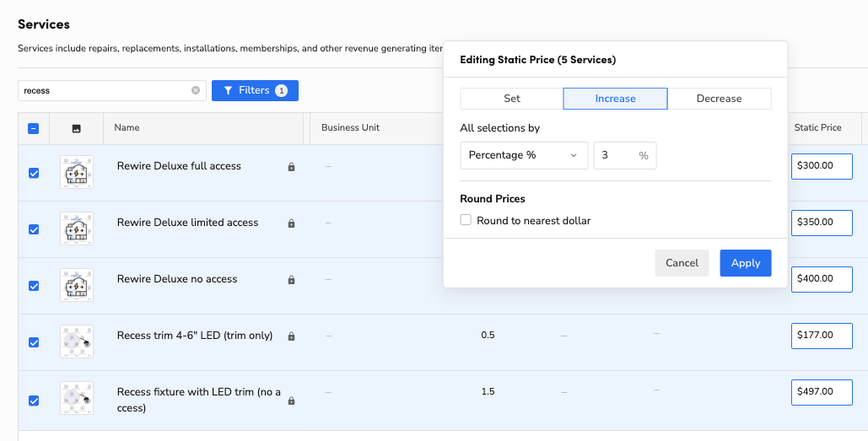Click the 1.5 value in Recess fixture row

pyautogui.click(x=488, y=392)
